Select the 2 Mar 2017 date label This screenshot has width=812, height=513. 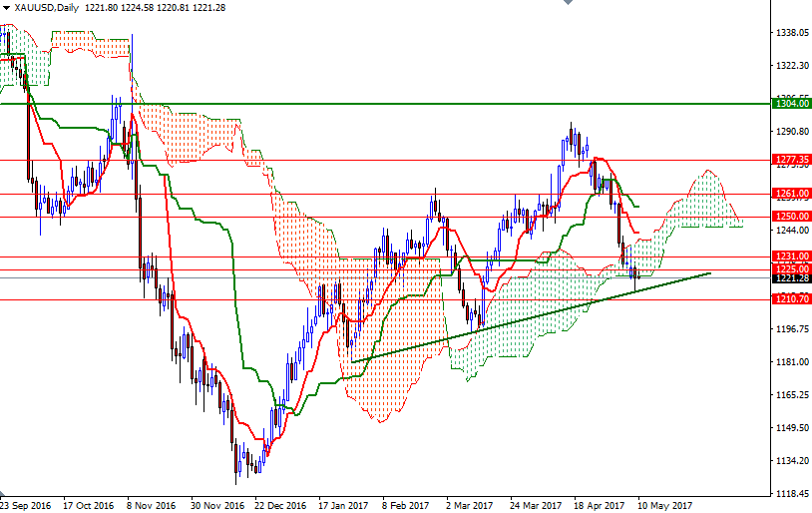pos(469,505)
